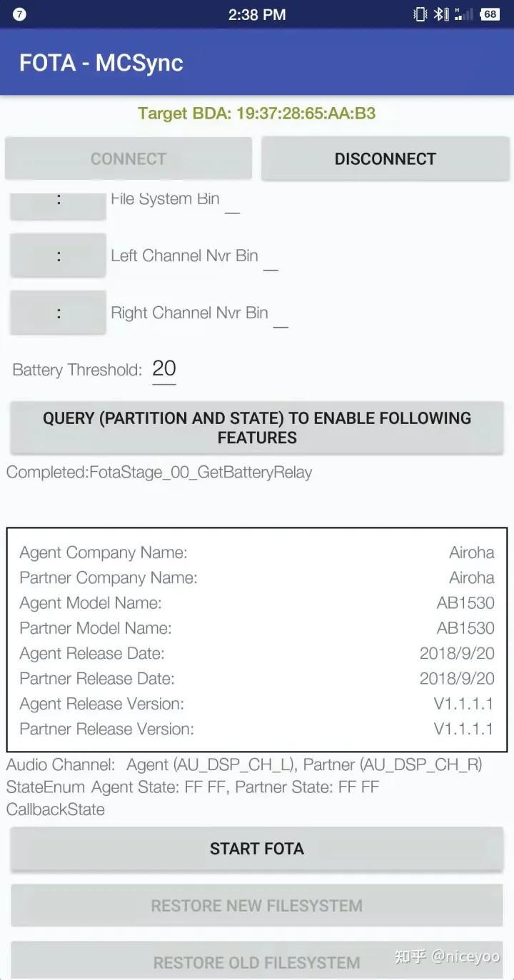514x980 pixels.
Task: Tap the Target BDA address text
Action: click(x=257, y=113)
